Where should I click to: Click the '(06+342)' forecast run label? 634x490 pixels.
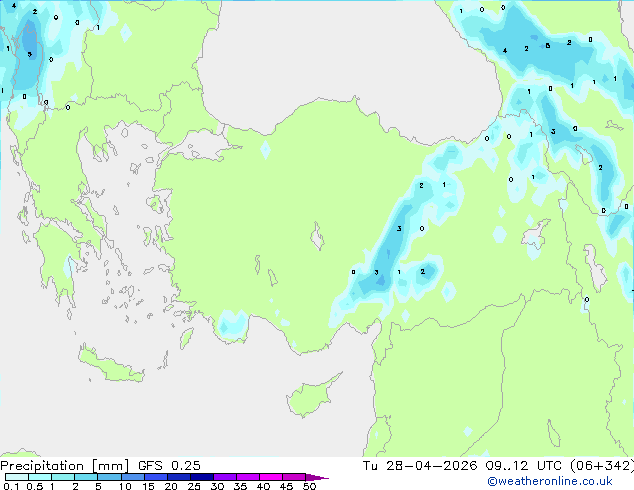click(x=602, y=466)
